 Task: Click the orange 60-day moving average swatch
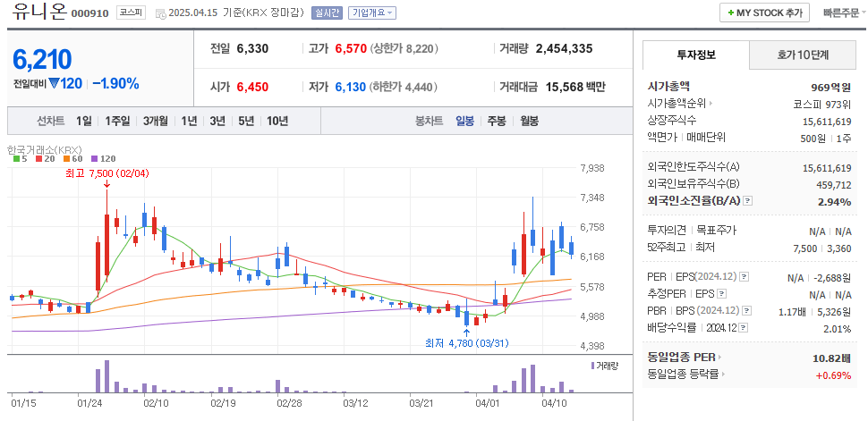pyautogui.click(x=66, y=159)
